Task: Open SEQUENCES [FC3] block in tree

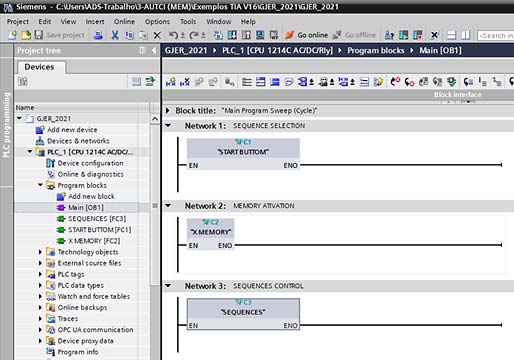Action: coord(97,219)
